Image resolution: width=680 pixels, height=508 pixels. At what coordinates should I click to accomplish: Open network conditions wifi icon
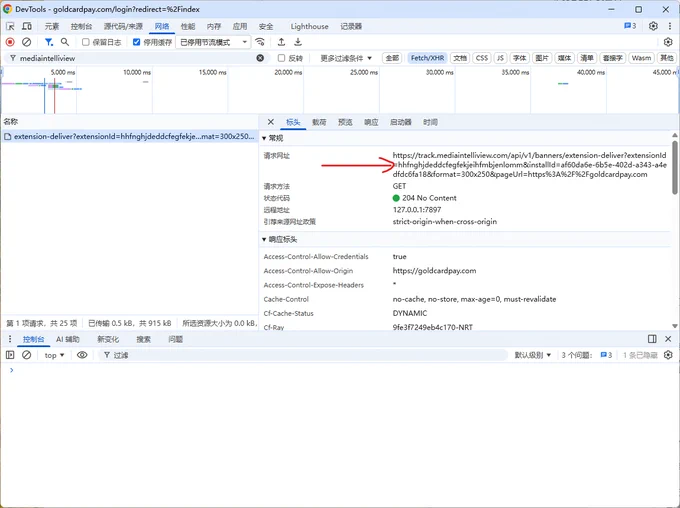tap(260, 42)
